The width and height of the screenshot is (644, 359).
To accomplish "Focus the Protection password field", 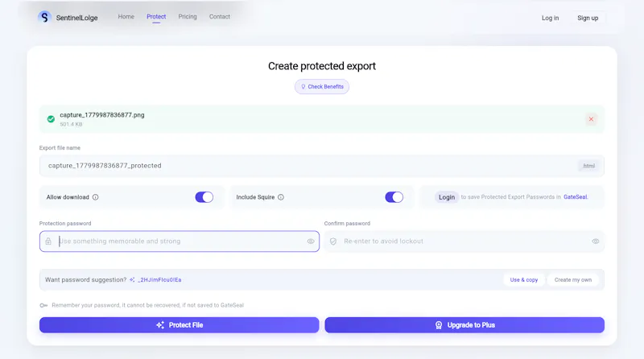I will (x=180, y=241).
